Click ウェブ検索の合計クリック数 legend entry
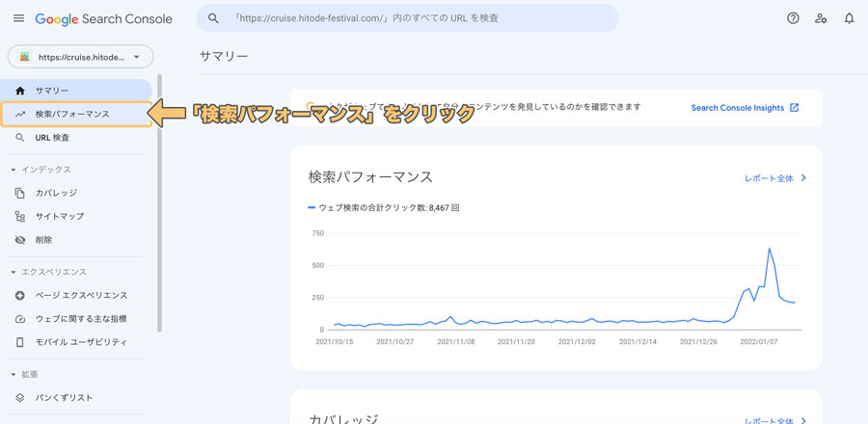 [x=383, y=208]
